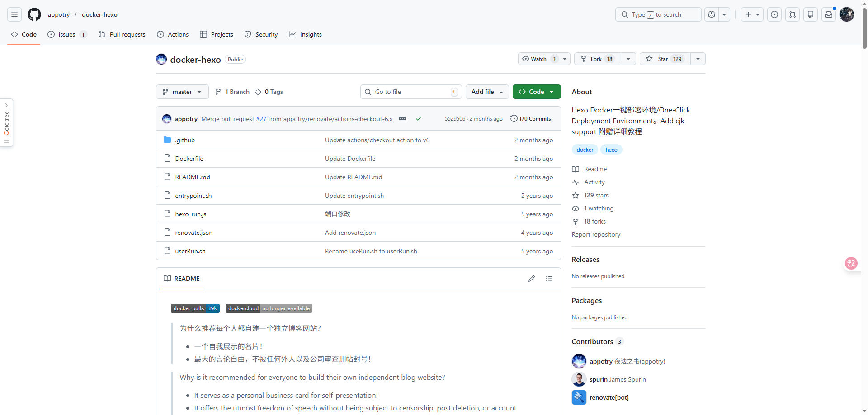Image resolution: width=868 pixels, height=415 pixels.
Task: Click the commit author avatar in commit bar
Action: (x=167, y=119)
